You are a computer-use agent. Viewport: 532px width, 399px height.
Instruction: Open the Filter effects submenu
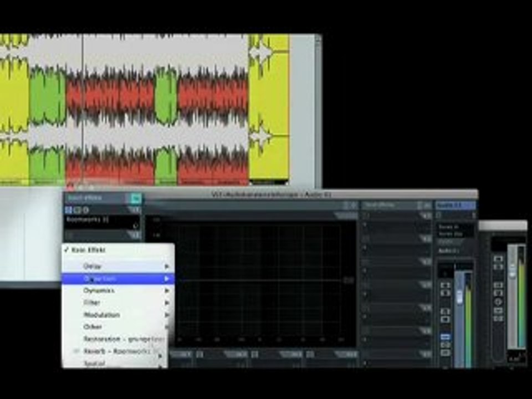click(117, 303)
